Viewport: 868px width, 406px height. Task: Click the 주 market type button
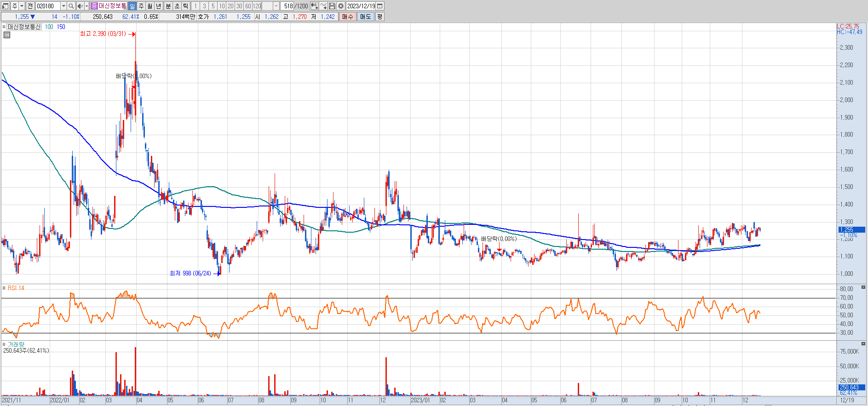[x=15, y=6]
